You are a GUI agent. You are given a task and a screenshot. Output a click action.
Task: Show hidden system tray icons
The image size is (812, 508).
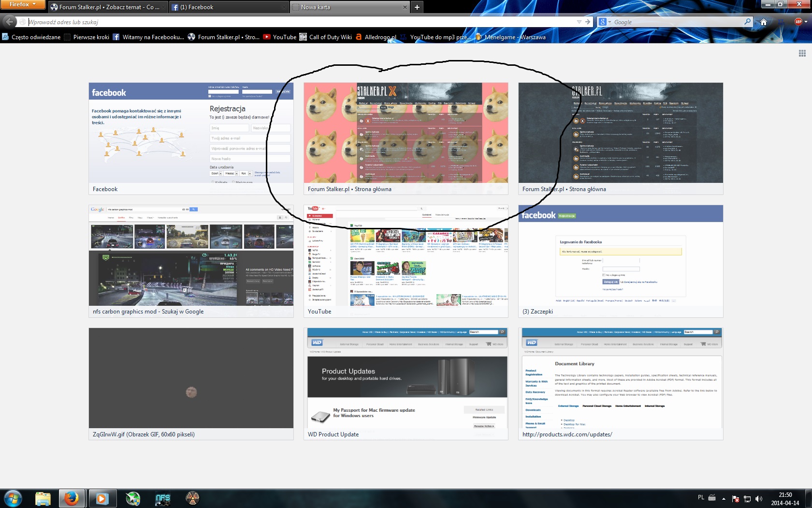[x=724, y=499]
